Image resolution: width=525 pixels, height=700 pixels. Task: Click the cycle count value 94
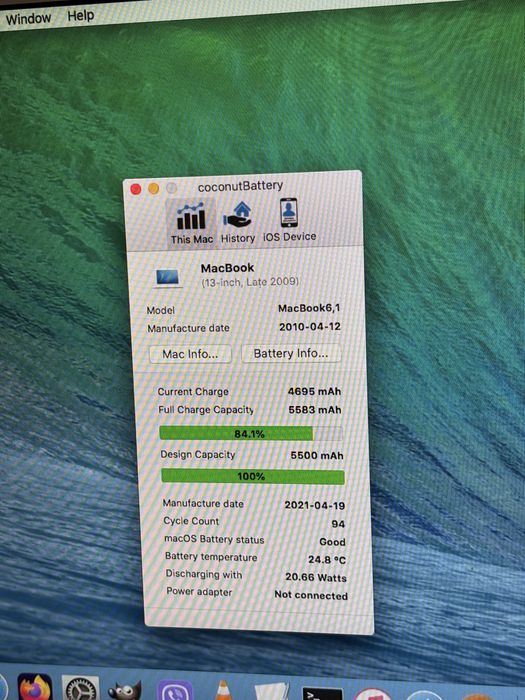[338, 524]
